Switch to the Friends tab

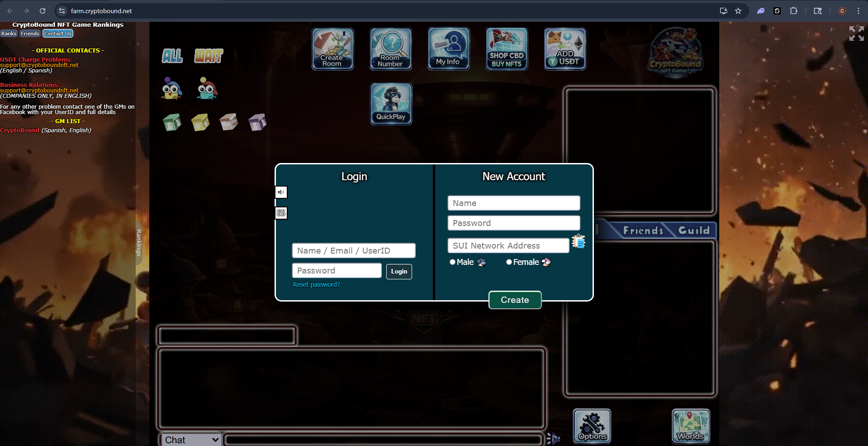pos(643,230)
